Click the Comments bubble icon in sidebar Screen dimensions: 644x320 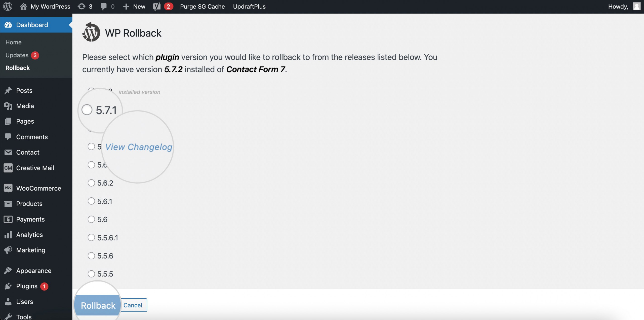tap(8, 137)
